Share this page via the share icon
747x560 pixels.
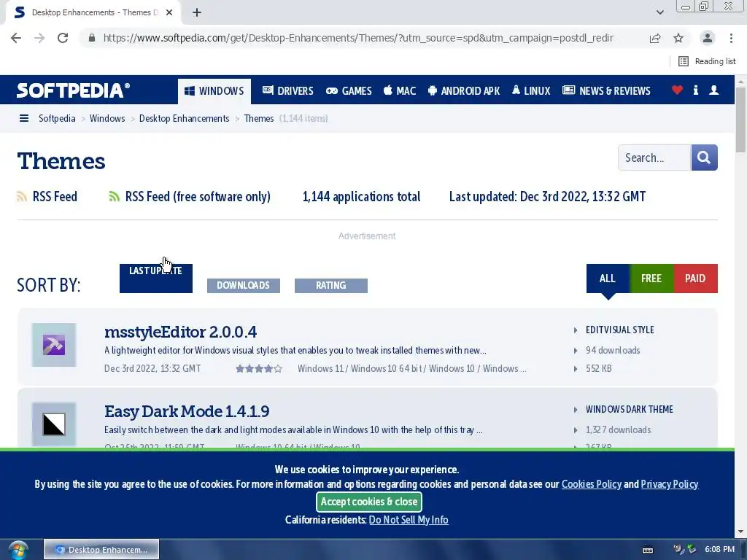[x=655, y=38]
